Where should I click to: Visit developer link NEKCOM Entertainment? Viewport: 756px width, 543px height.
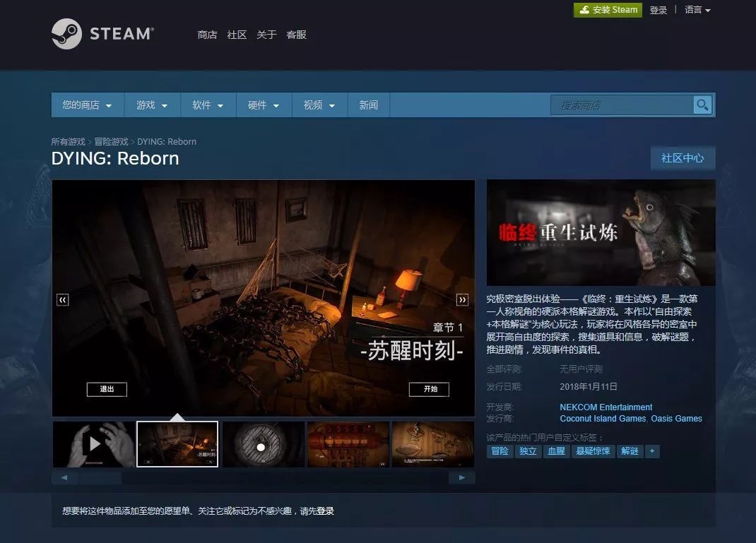[x=605, y=407]
